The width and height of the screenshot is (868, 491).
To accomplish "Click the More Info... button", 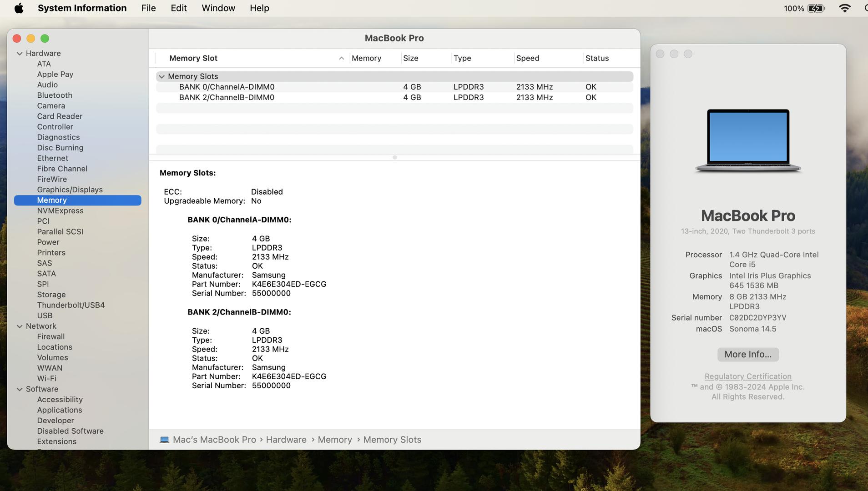I will 748,354.
